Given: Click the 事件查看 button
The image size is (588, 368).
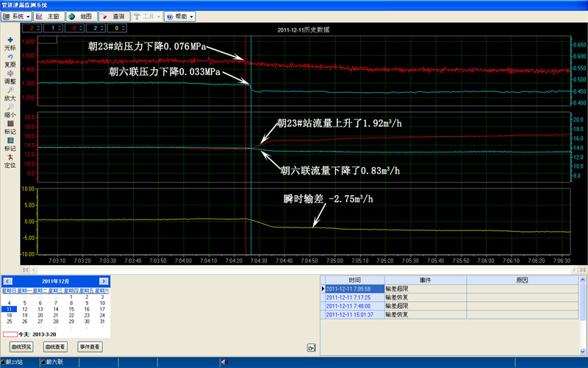Looking at the screenshot, I should pos(90,345).
